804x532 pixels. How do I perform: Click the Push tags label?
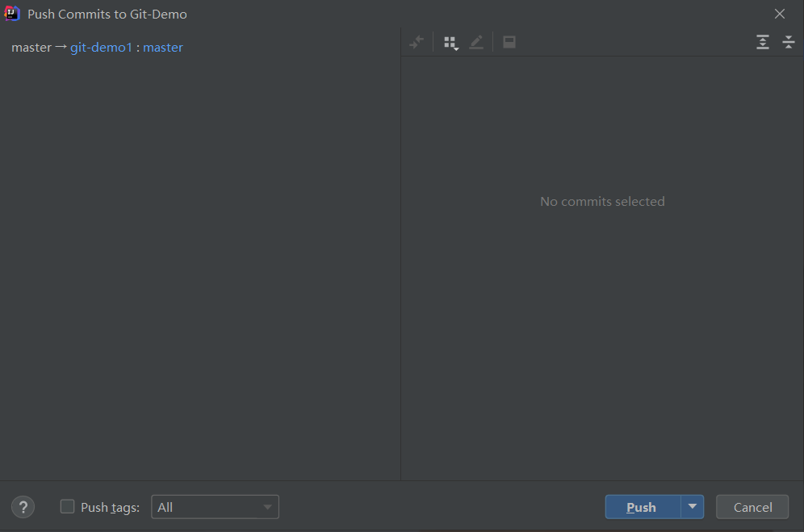point(111,507)
